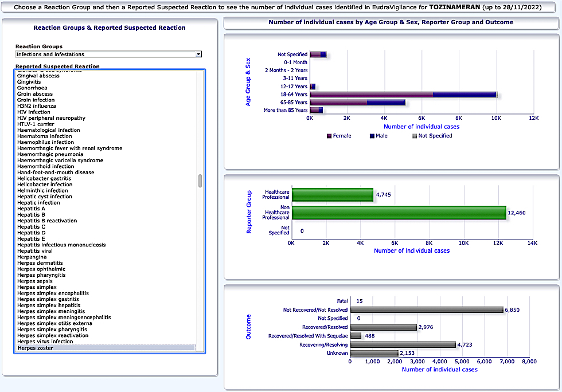This screenshot has width=562, height=392.
Task: Choose Herpes pharyngitis
Action: [x=41, y=275]
